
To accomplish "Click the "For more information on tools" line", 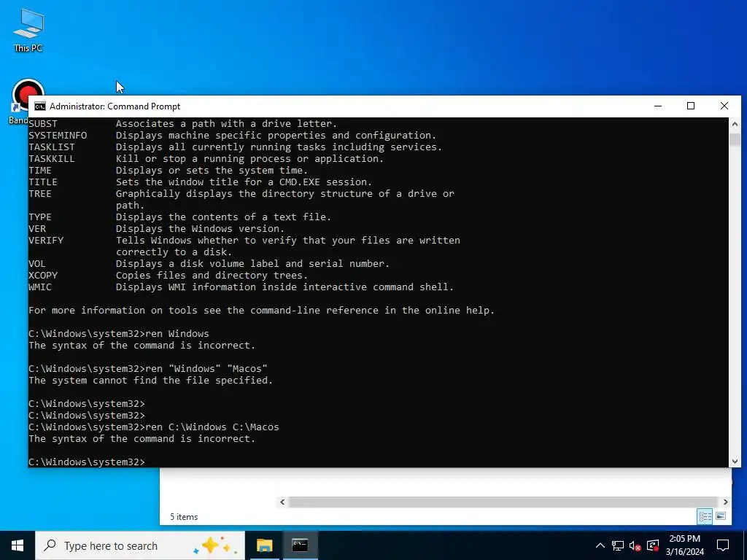I will click(262, 310).
